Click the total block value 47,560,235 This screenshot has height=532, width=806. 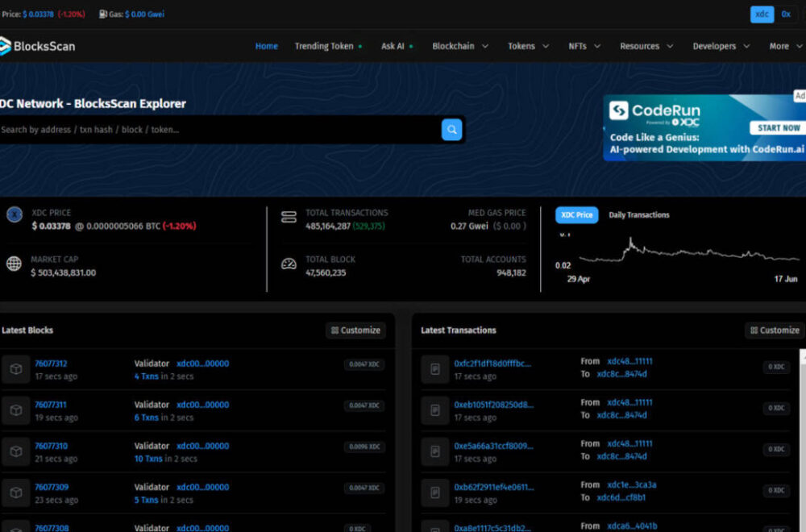[326, 273]
